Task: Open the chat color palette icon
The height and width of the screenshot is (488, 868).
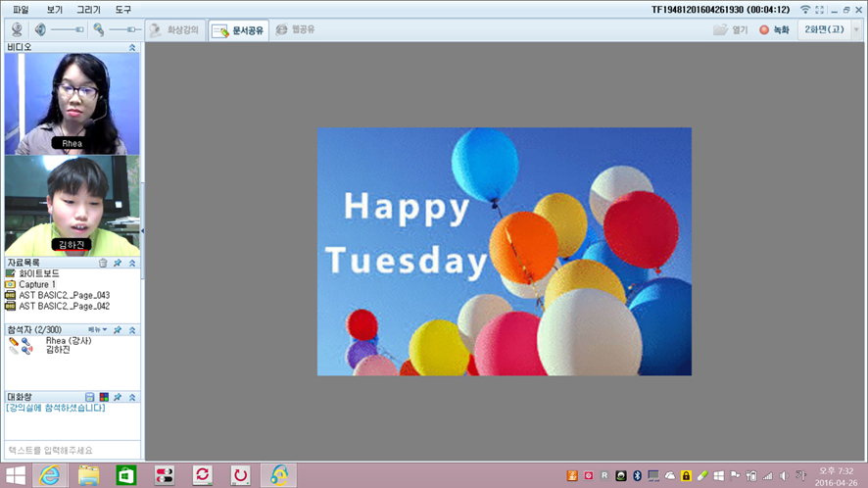Action: coord(104,397)
